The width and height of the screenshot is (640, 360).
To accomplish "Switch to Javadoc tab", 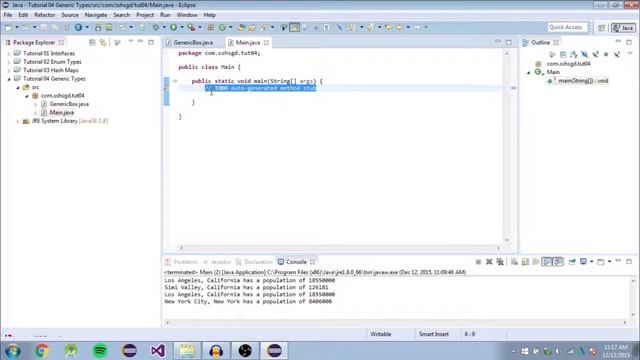I will coord(217,262).
